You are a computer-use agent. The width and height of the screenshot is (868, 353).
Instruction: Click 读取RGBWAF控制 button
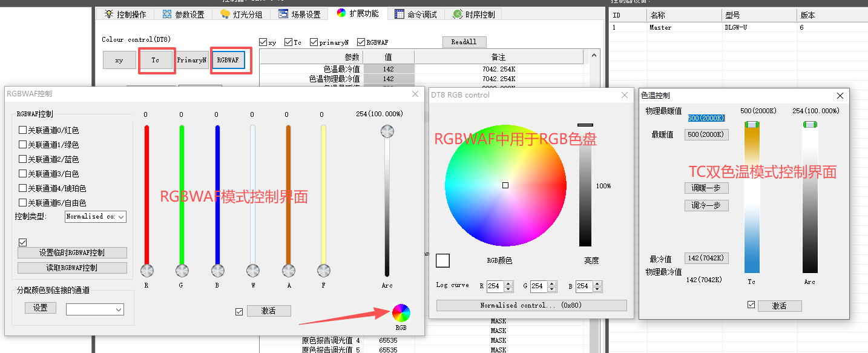click(x=72, y=268)
